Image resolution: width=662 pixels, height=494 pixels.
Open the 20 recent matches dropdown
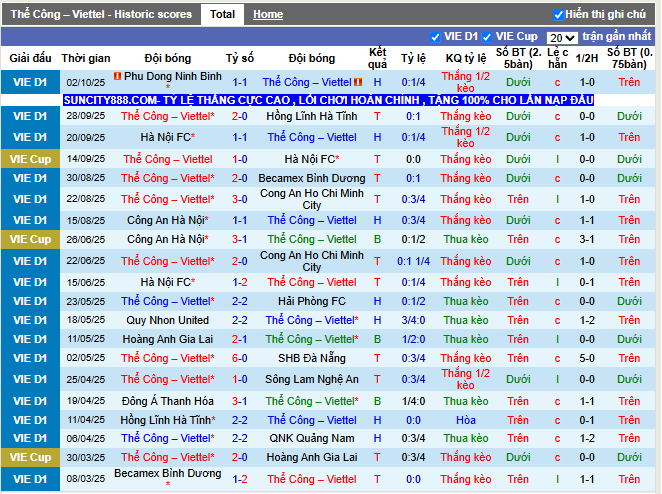click(562, 38)
